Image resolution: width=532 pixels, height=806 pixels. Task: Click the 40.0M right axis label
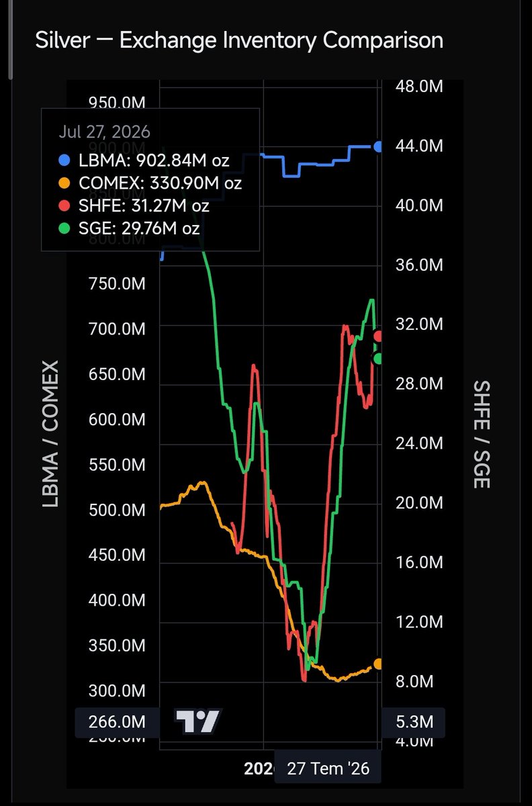point(418,206)
